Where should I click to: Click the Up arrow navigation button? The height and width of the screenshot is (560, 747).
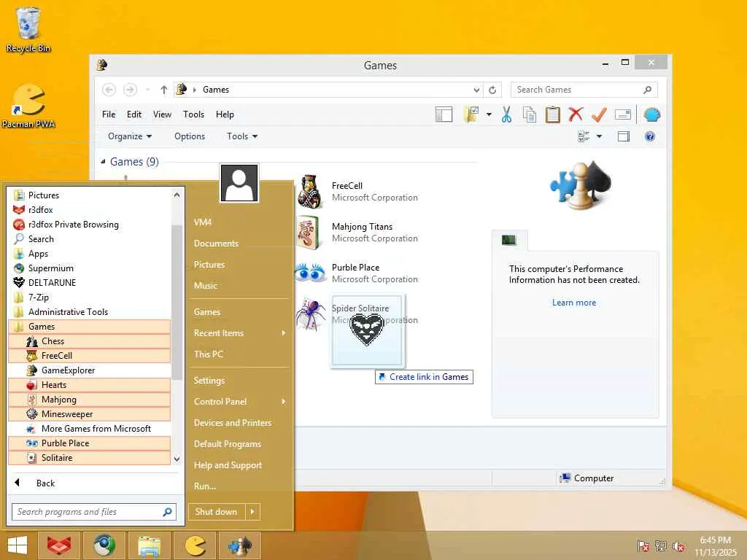click(x=164, y=90)
